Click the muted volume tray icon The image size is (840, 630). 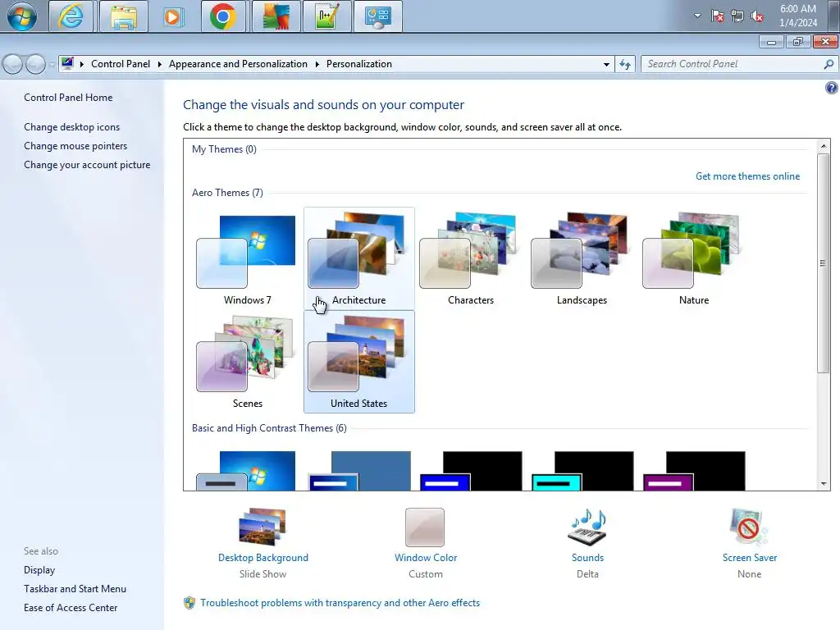tap(757, 16)
